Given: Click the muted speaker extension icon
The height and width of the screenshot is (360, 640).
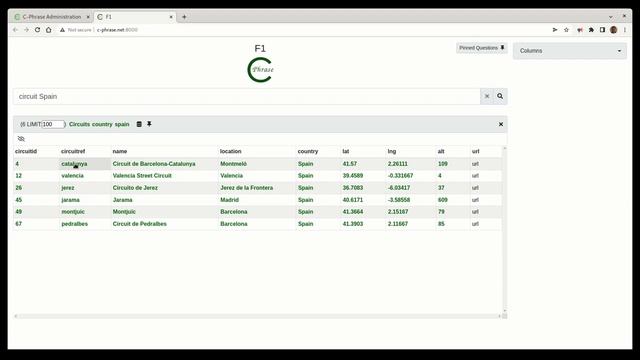Looking at the screenshot, I should 580,30.
